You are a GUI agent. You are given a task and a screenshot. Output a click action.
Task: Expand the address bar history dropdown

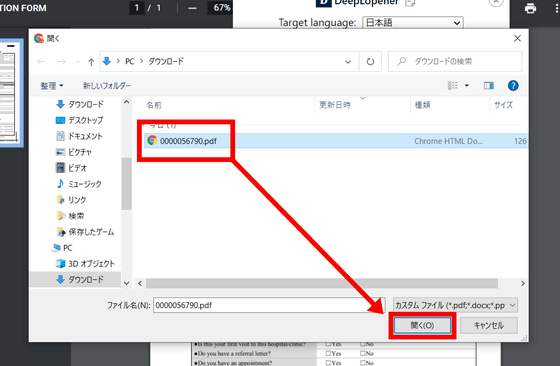click(x=348, y=62)
